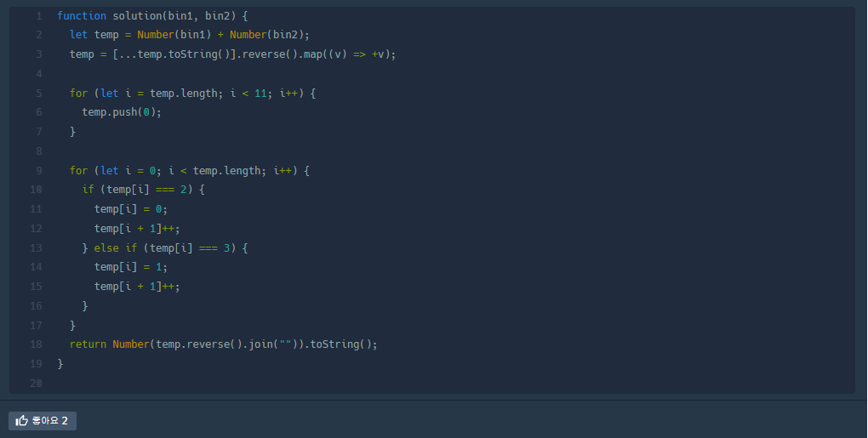Click 'Number(bin2)' on line 2
Image resolution: width=868 pixels, height=438 pixels.
tap(267, 35)
